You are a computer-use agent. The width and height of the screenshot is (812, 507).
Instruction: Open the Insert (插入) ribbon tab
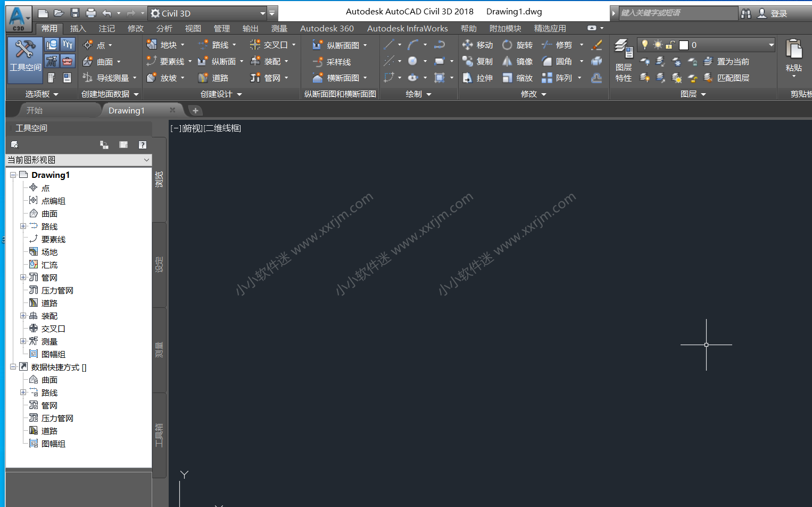[78, 28]
